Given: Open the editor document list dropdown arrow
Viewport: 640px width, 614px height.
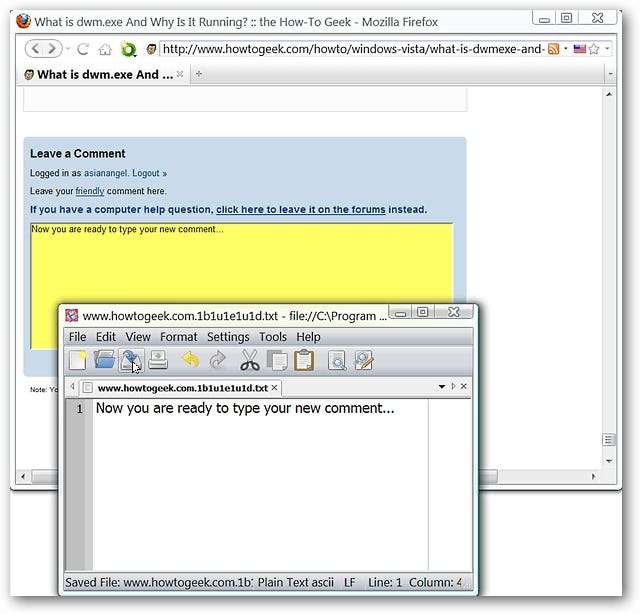Looking at the screenshot, I should click(x=442, y=387).
